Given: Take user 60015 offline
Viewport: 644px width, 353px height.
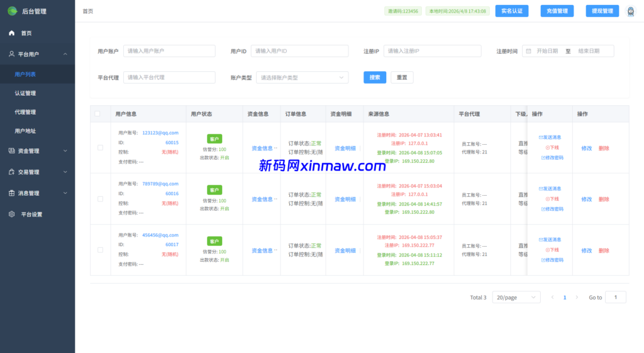Looking at the screenshot, I should (x=552, y=147).
